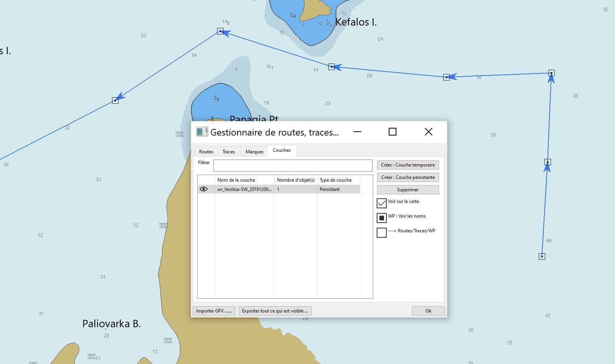Click the wreck symbol near Paliovarka B. depth 13
This screenshot has height=364, width=615.
(91, 356)
